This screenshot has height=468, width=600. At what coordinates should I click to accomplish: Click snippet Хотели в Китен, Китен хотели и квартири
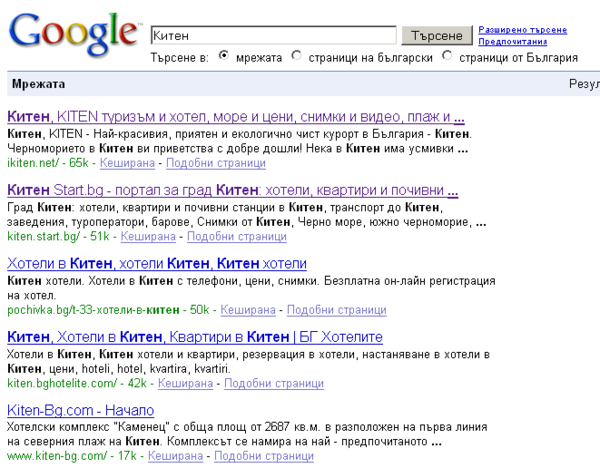(123, 354)
